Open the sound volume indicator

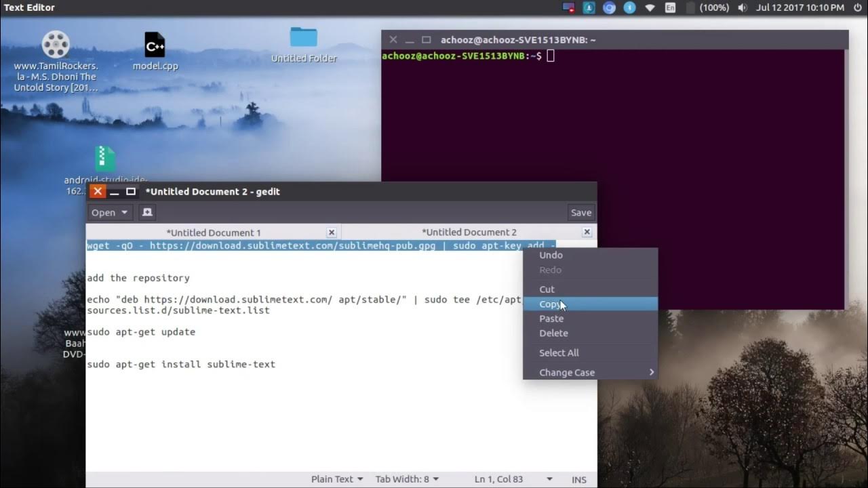point(743,7)
